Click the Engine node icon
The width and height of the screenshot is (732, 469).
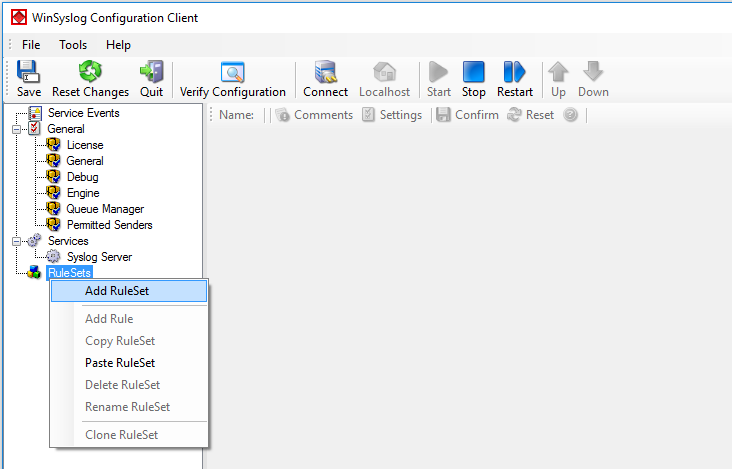53,192
